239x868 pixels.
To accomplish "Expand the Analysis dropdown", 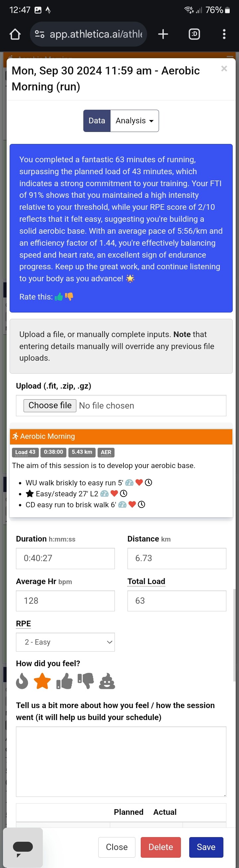I will tap(135, 121).
